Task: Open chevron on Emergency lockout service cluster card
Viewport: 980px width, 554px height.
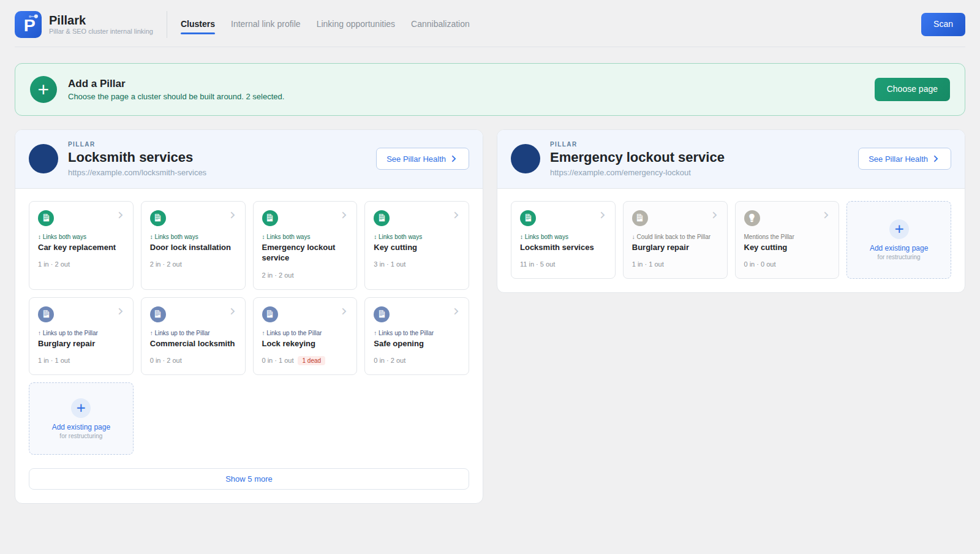Action: pyautogui.click(x=344, y=215)
